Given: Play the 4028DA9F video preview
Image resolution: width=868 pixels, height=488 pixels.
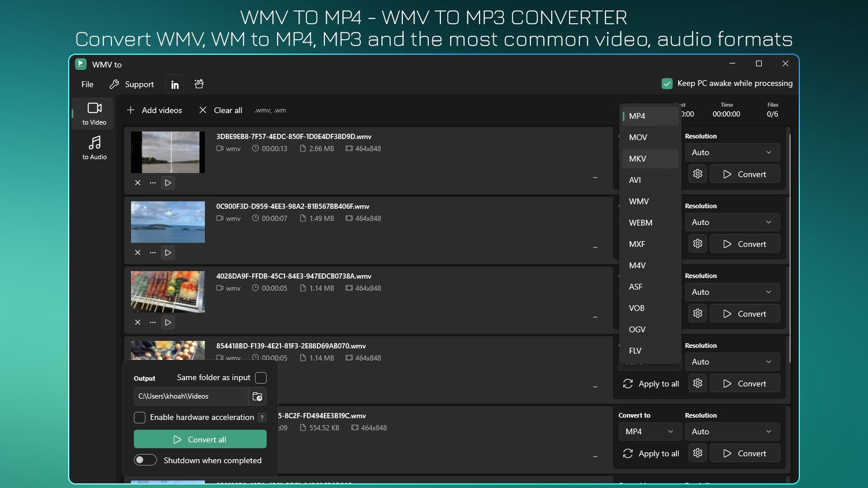Looking at the screenshot, I should point(168,322).
